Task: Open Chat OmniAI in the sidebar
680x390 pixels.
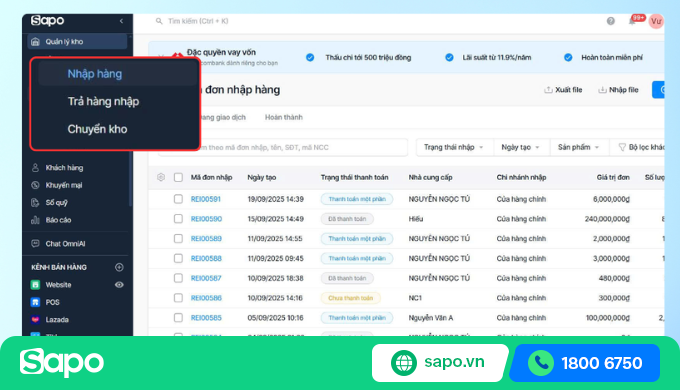Action: click(65, 244)
